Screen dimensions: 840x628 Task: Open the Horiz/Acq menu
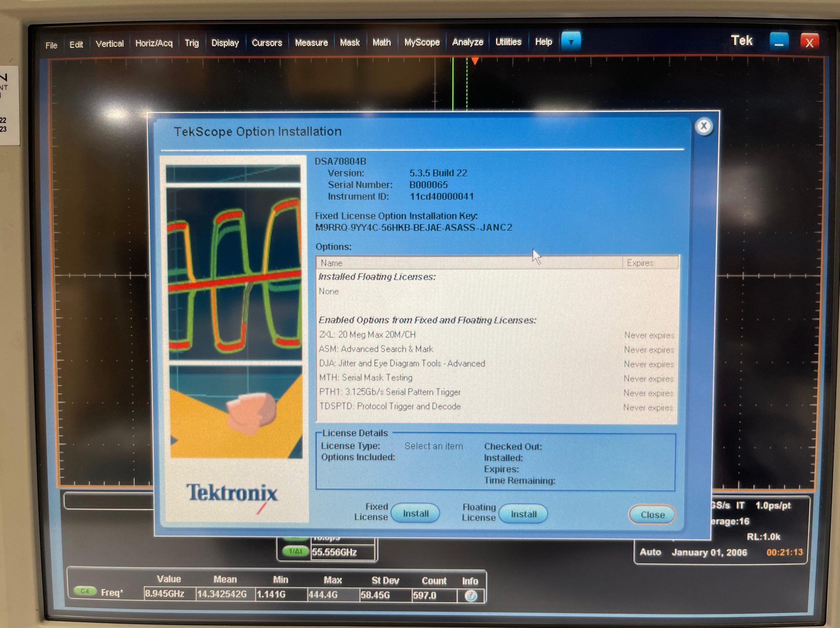click(x=154, y=43)
